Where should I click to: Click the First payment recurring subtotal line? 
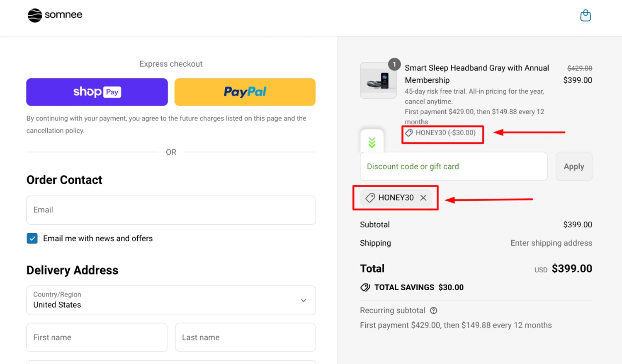point(456,325)
